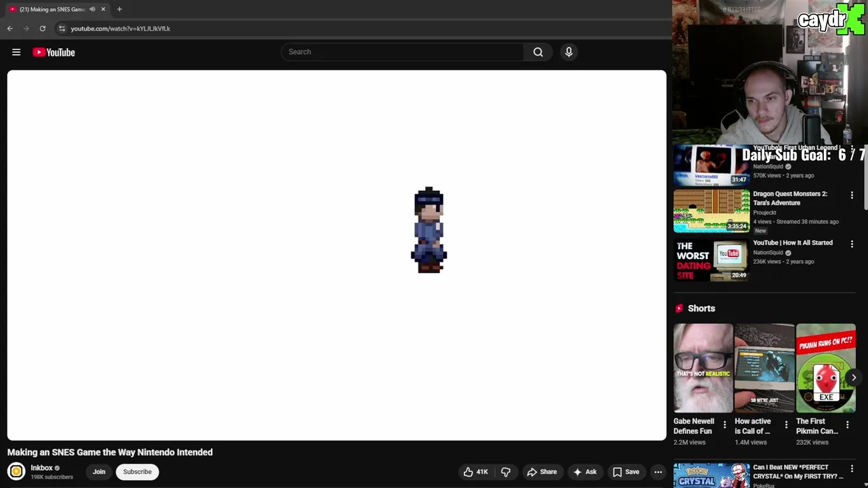
Task: Start voice search with microphone icon
Action: point(569,52)
